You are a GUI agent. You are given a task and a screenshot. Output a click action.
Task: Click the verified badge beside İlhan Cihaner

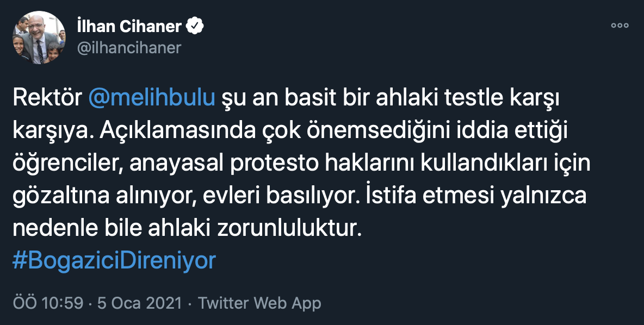[196, 26]
